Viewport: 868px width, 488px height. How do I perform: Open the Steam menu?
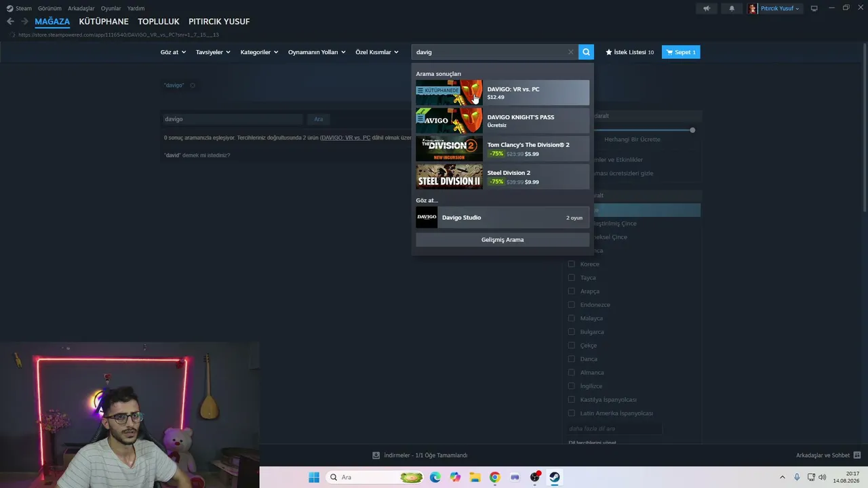click(x=24, y=8)
